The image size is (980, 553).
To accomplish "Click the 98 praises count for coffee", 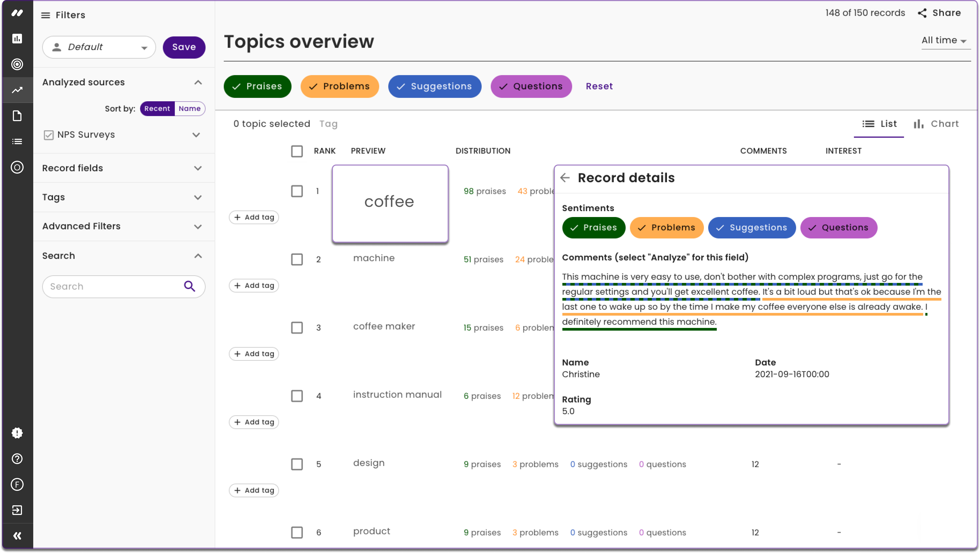I will pos(485,191).
